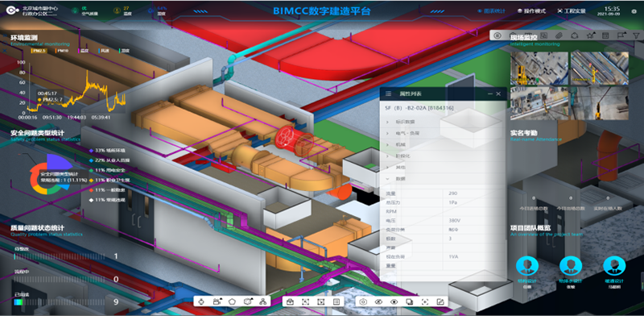
Task: Click the crossed-out eye hide icon
Action: pyautogui.click(x=378, y=301)
